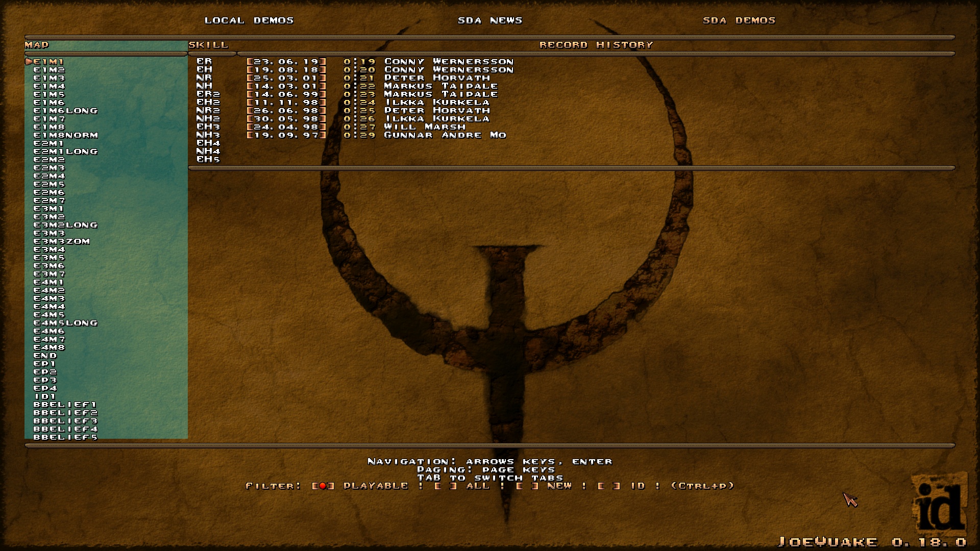Open the 0:29 Gunnar Andre Mo record
The height and width of the screenshot is (551, 980).
coord(376,135)
